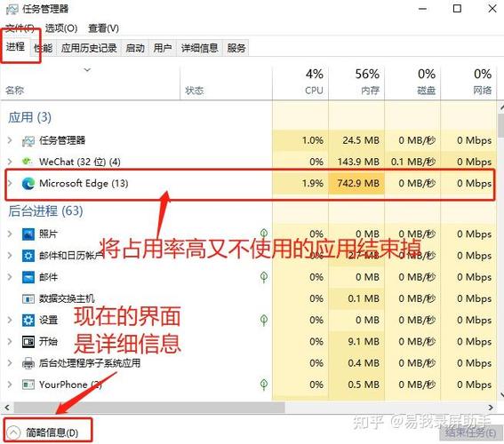
Task: Click the green leaf status icon for 设置
Action: pos(264,320)
